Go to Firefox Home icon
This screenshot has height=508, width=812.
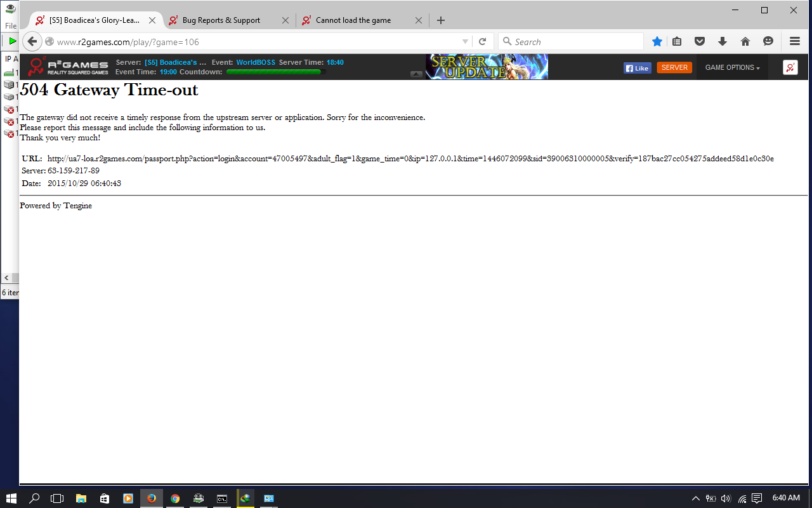tap(745, 42)
